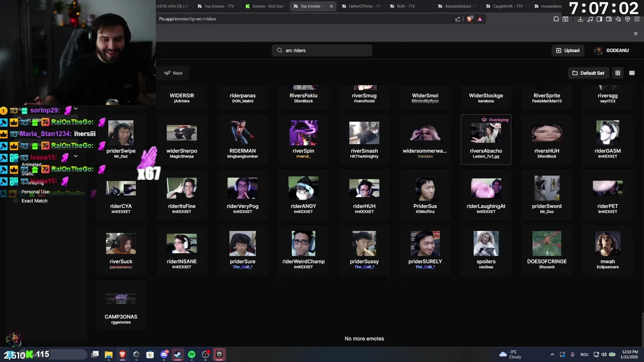The width and height of the screenshot is (644, 362).
Task: Click the search magnifier icon
Action: (280, 50)
